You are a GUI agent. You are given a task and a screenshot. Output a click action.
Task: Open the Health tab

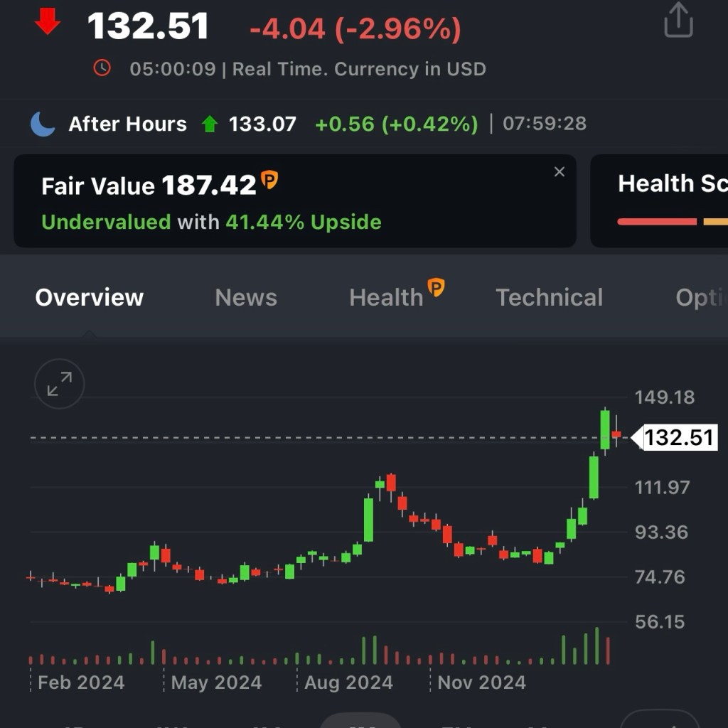pos(386,297)
